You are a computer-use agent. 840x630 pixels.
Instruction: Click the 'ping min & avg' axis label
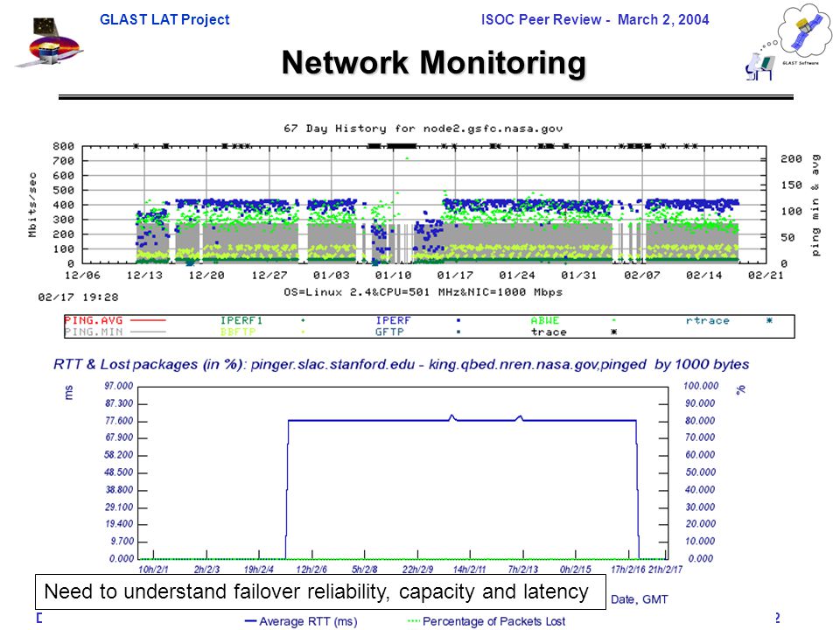[x=815, y=205]
